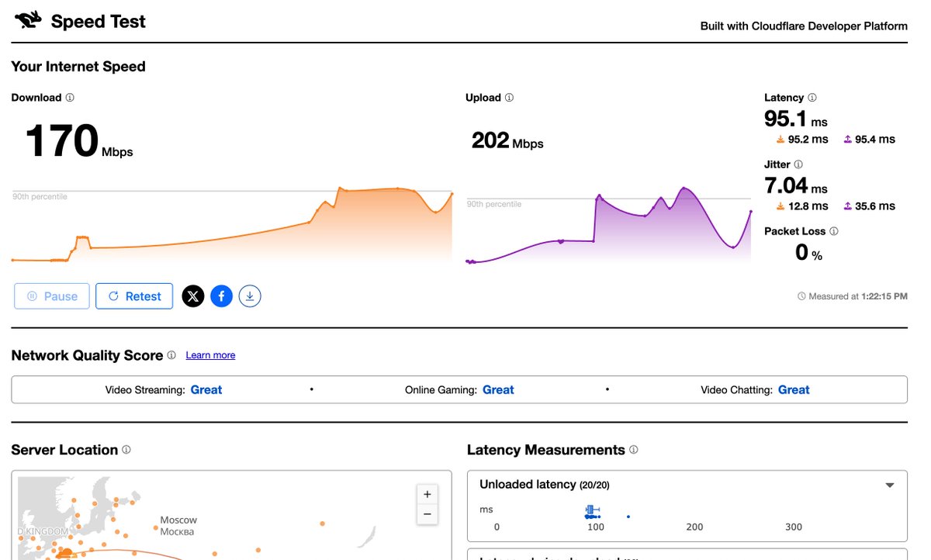Open the Latency Measurements info icon
The height and width of the screenshot is (560, 931).
(634, 450)
